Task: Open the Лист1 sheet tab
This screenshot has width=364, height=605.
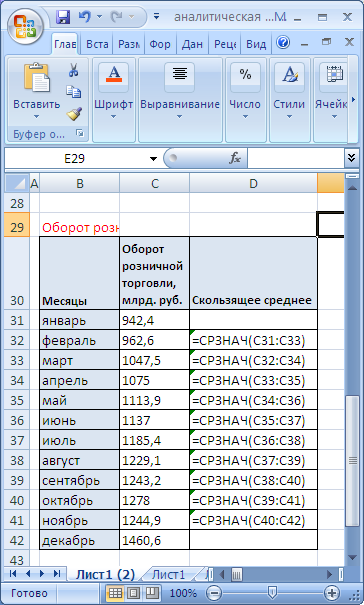Action: pos(168,575)
